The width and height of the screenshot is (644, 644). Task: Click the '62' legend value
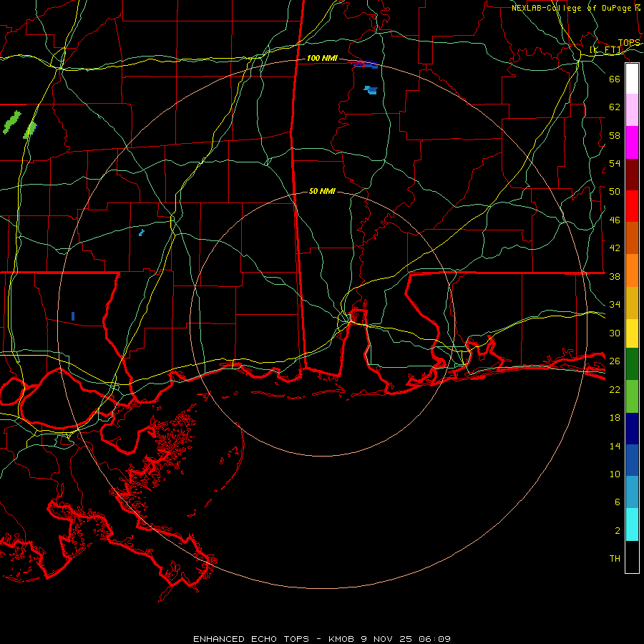(615, 107)
